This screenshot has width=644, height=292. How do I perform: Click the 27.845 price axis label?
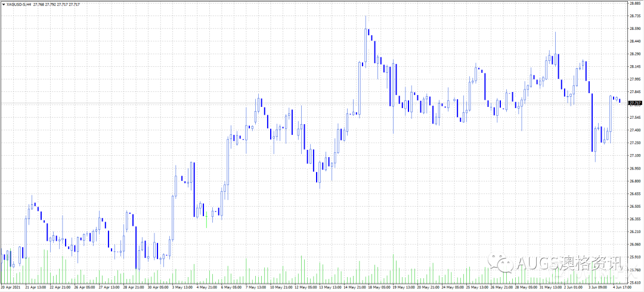pyautogui.click(x=634, y=92)
